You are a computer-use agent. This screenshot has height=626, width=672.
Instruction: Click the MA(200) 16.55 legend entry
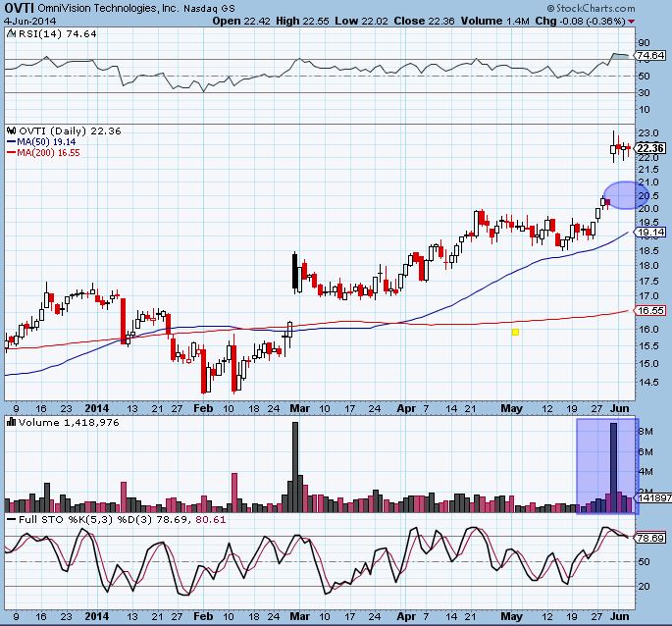[43, 153]
